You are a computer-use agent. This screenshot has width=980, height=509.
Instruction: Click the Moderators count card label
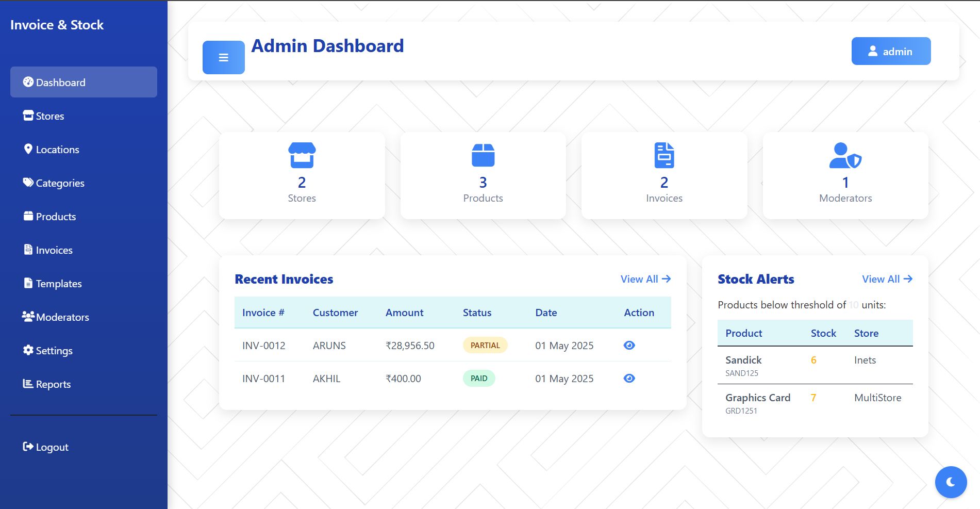pyautogui.click(x=845, y=198)
